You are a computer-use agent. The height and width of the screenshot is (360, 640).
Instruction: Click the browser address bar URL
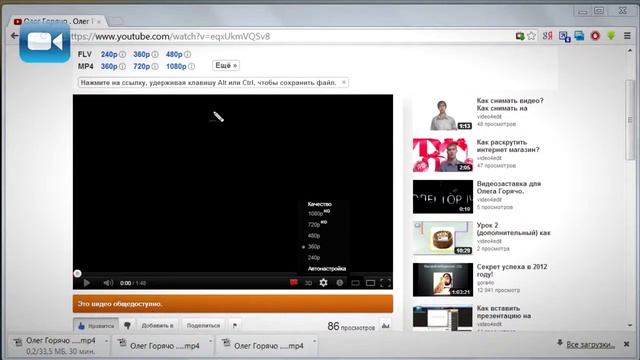170,36
